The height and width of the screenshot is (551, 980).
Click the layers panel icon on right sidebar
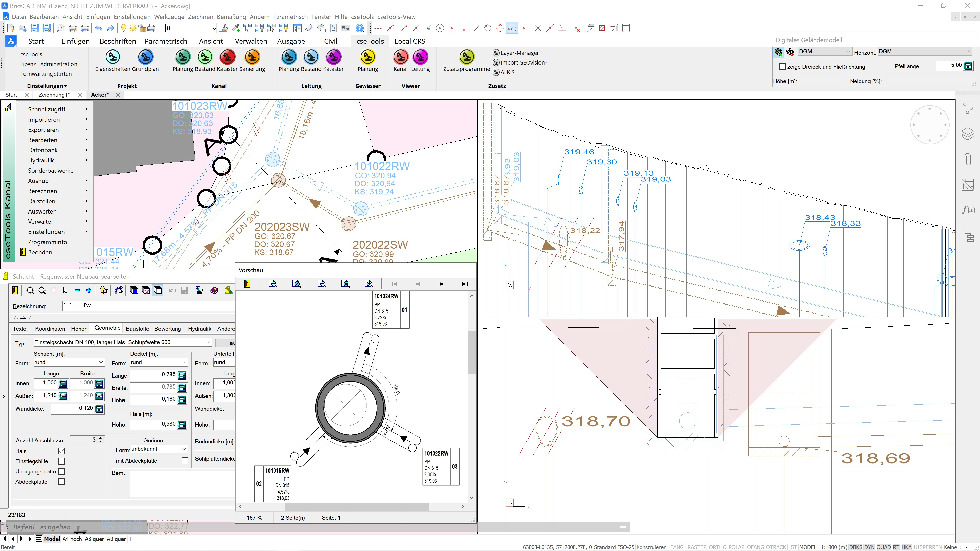coord(967,134)
